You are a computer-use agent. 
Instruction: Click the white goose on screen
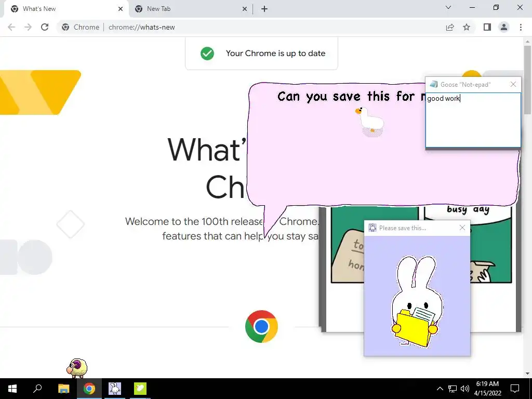point(370,121)
